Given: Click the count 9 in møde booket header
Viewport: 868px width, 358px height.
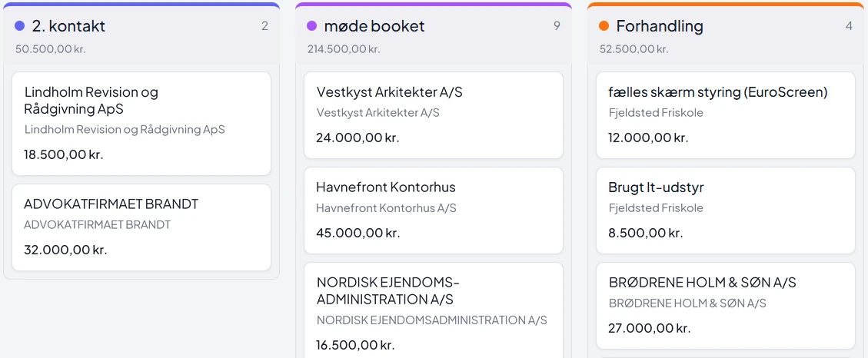Looking at the screenshot, I should click(557, 26).
